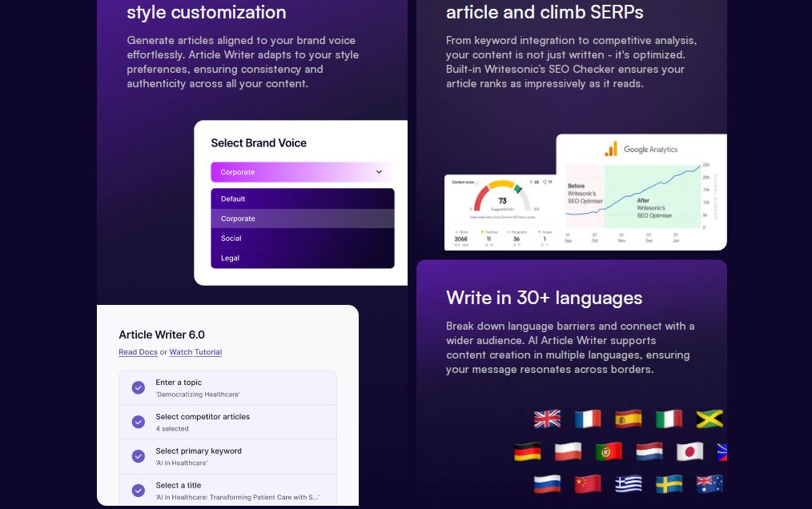
Task: Click the Write in 30+ languages heading
Action: [x=545, y=298]
